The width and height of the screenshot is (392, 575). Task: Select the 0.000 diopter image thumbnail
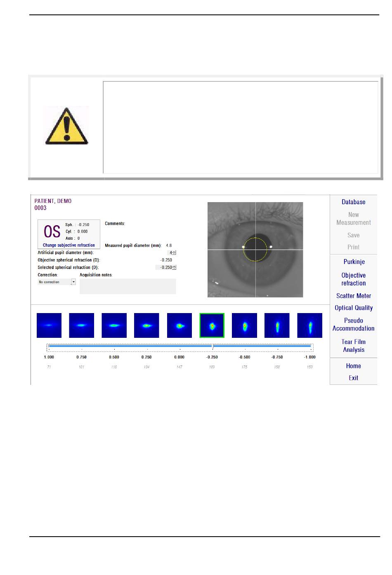[179, 325]
